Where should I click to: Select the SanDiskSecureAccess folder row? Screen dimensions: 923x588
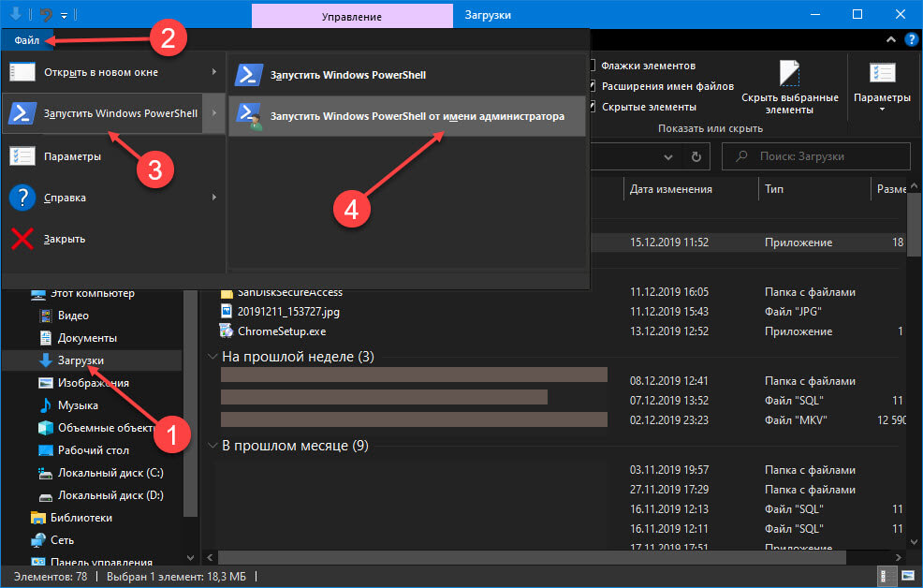tap(563, 292)
